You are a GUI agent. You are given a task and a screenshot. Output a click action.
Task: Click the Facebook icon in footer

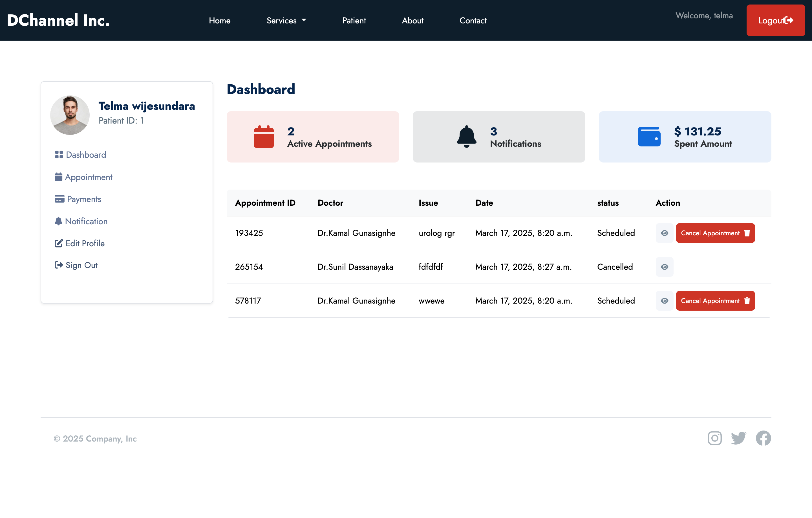[763, 438]
